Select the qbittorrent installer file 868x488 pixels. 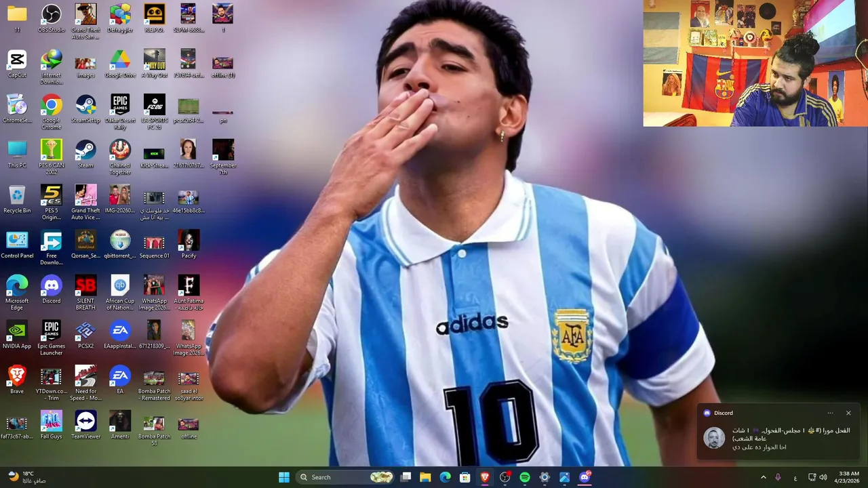120,244
